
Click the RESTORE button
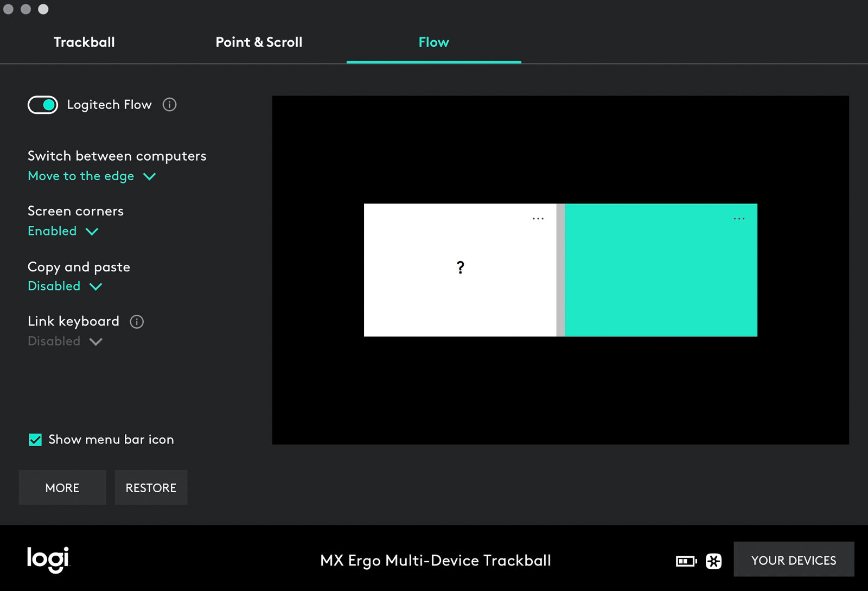point(151,487)
